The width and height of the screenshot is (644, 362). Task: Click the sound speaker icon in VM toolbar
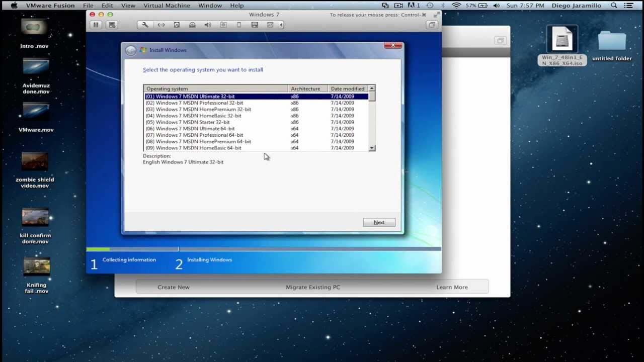point(208,25)
